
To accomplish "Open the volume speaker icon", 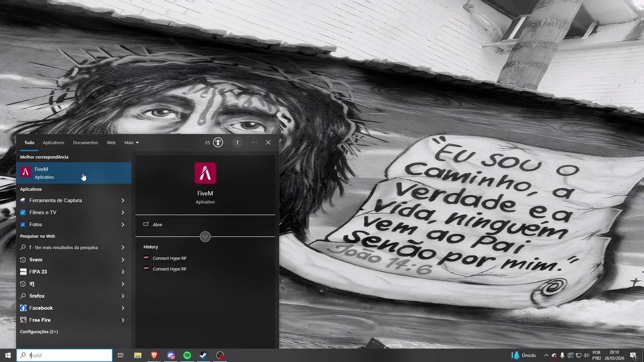I will [586, 355].
